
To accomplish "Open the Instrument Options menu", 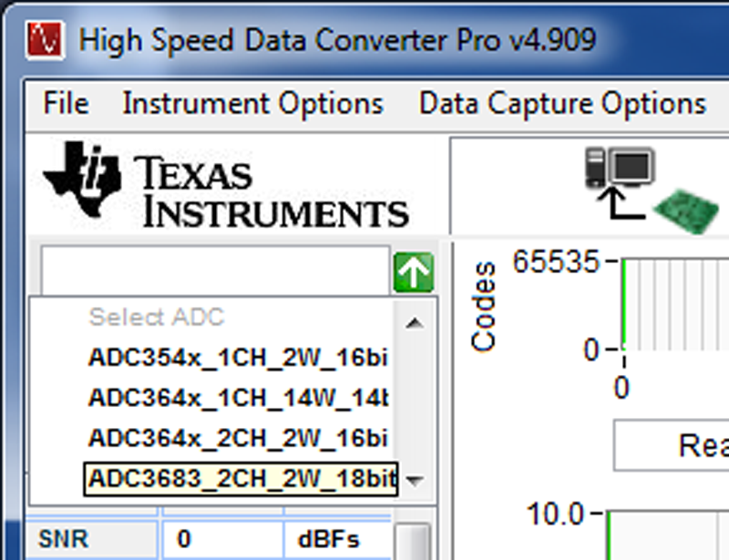I will click(x=252, y=104).
